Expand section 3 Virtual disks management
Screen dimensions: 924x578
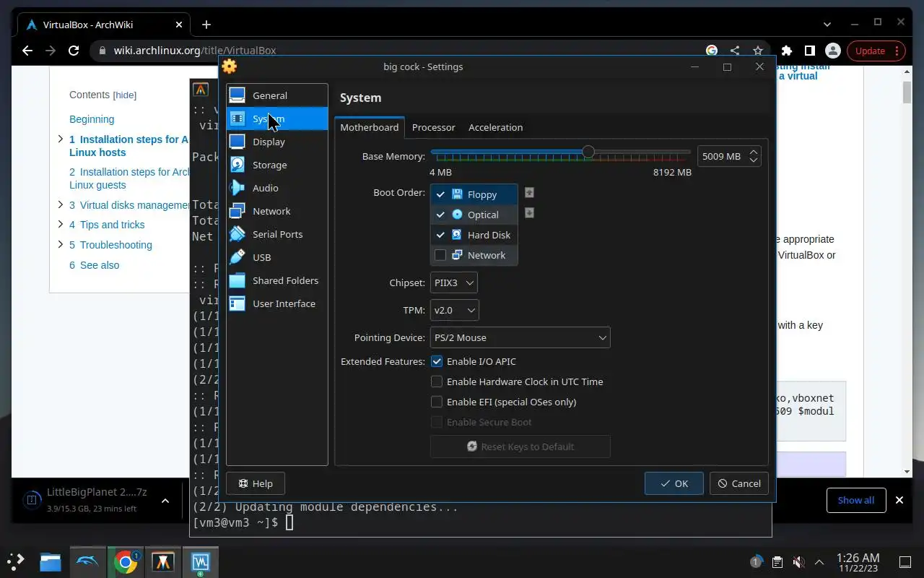(61, 204)
